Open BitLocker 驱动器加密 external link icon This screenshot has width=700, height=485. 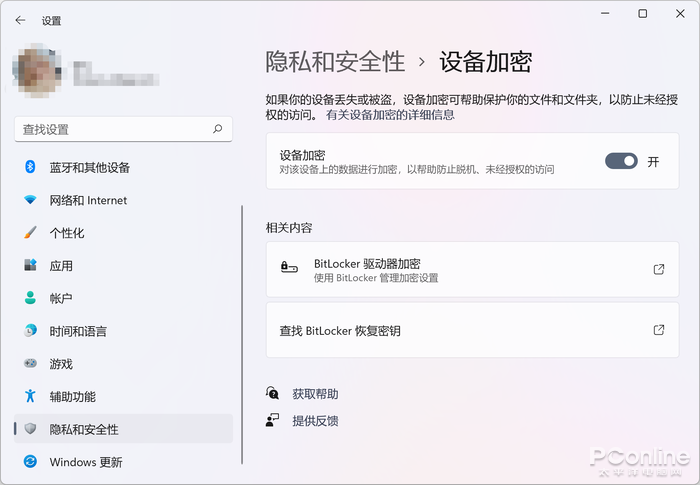(658, 269)
